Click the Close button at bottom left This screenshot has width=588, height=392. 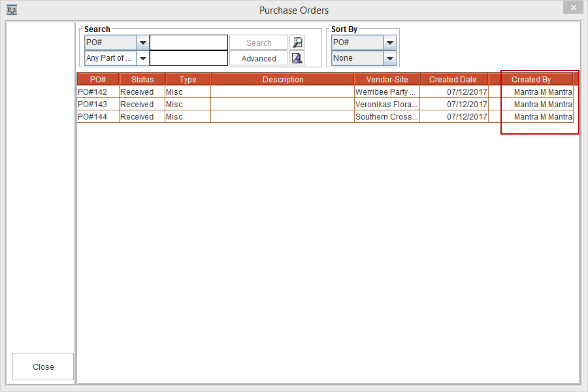pos(43,367)
